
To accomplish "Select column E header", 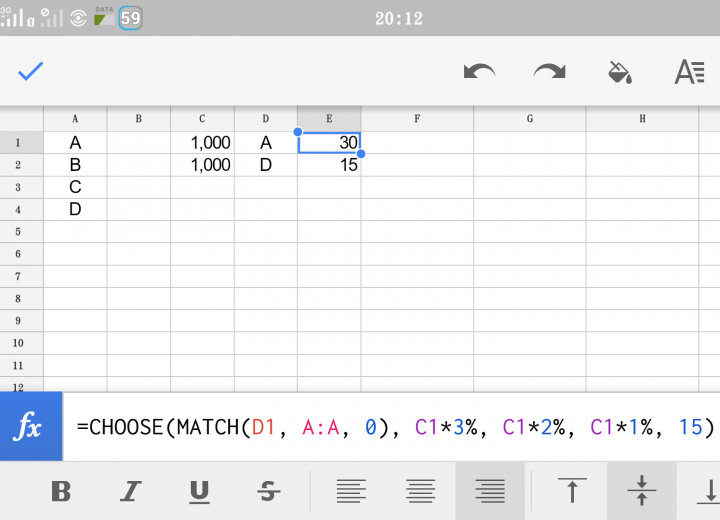I will coord(329,119).
